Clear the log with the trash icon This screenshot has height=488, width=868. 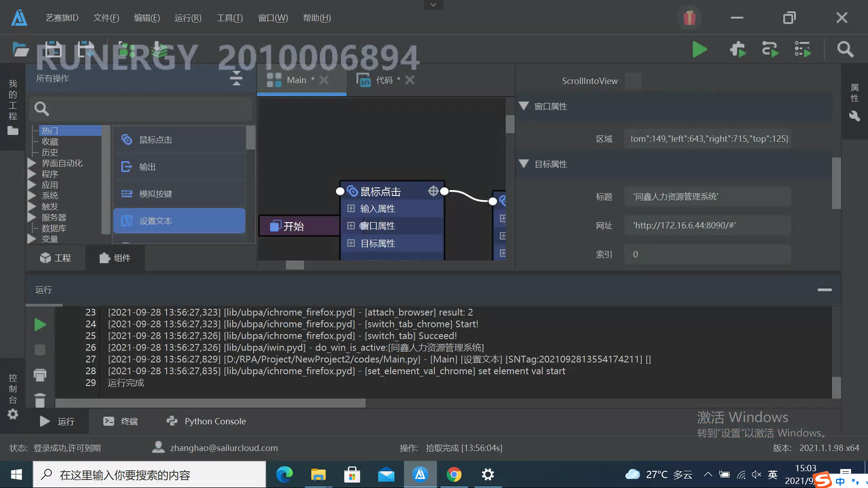click(40, 400)
